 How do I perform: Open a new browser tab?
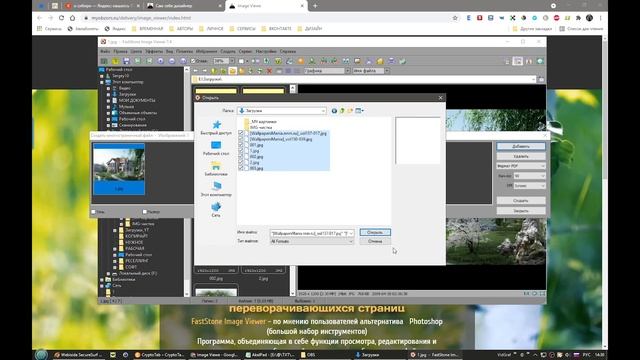click(x=315, y=6)
